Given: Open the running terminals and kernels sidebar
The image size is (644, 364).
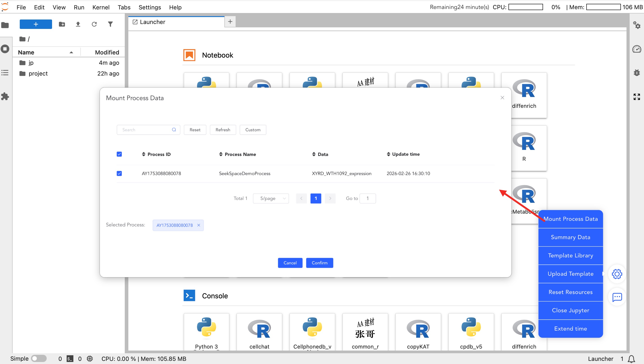Looking at the screenshot, I should [5, 49].
